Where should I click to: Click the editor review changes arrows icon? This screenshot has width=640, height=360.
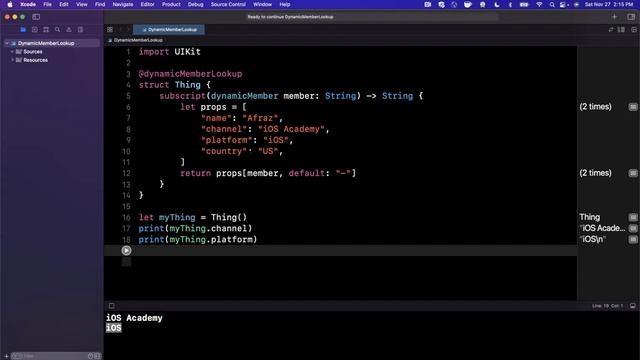click(611, 30)
